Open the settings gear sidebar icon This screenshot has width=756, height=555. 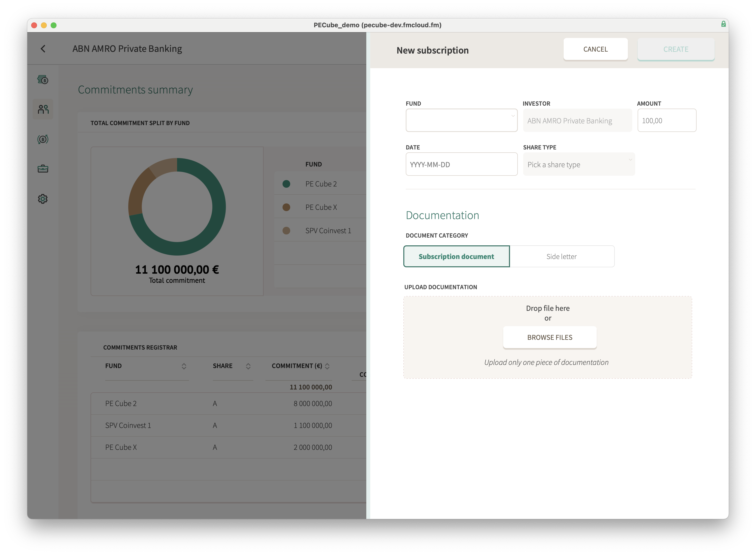tap(43, 199)
